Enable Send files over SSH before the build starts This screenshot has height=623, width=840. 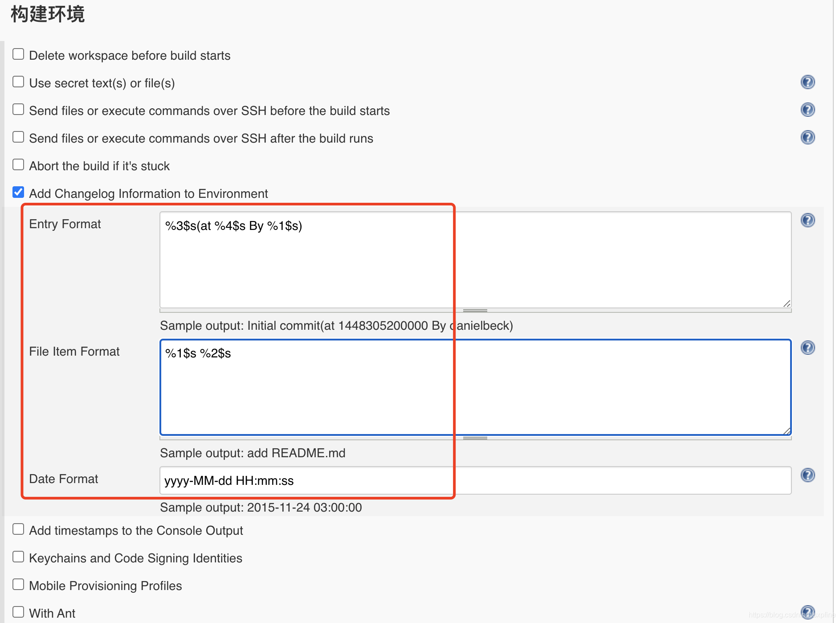click(18, 110)
